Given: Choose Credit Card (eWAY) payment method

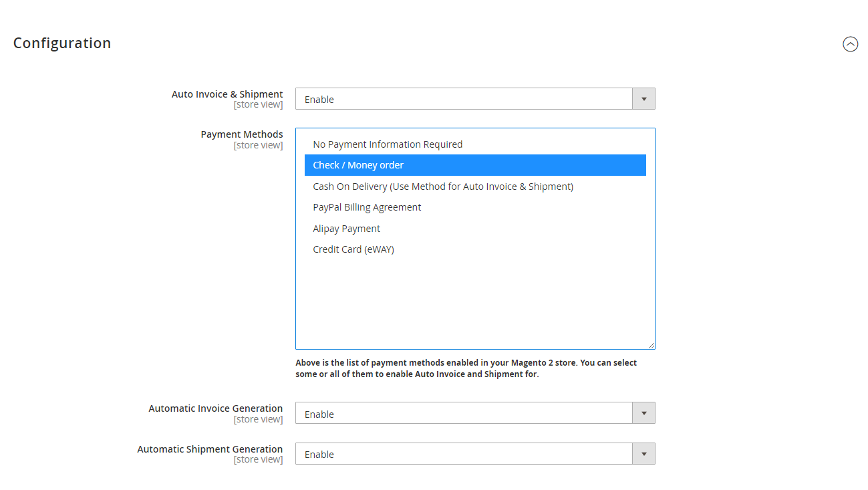Looking at the screenshot, I should tap(353, 249).
